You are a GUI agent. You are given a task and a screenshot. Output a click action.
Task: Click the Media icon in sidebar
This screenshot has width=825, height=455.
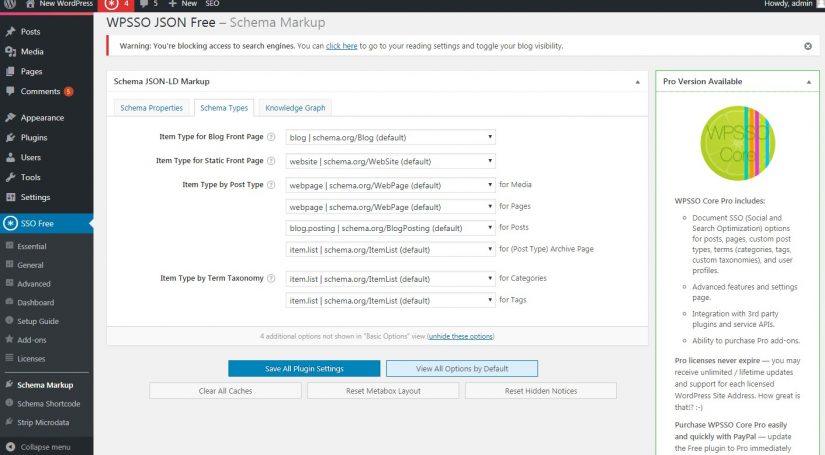(x=10, y=52)
